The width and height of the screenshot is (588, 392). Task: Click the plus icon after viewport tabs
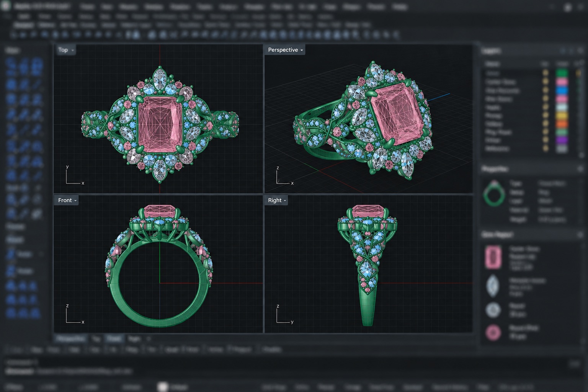[x=149, y=338]
